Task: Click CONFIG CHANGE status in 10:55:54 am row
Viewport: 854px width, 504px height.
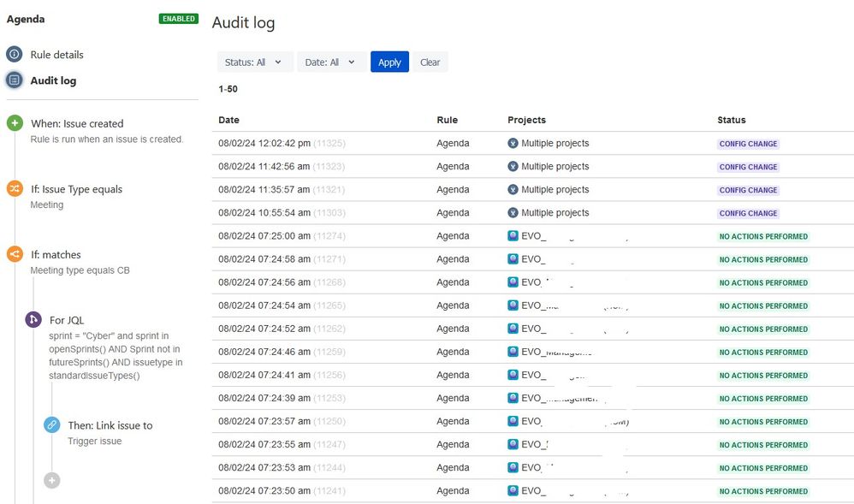Action: point(749,213)
